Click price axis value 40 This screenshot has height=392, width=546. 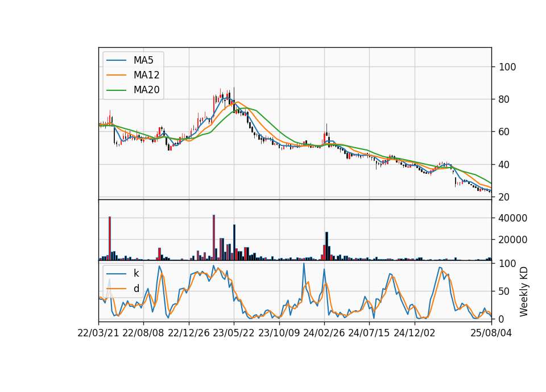(504, 165)
